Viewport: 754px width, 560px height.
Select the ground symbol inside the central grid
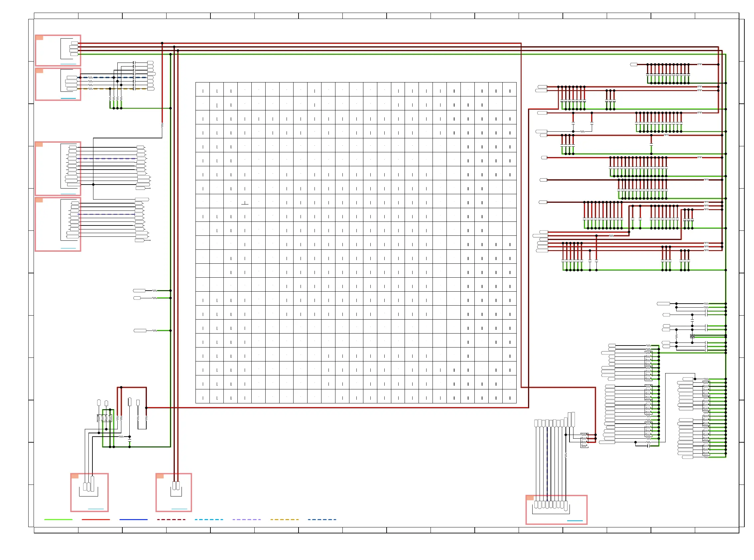(x=245, y=204)
